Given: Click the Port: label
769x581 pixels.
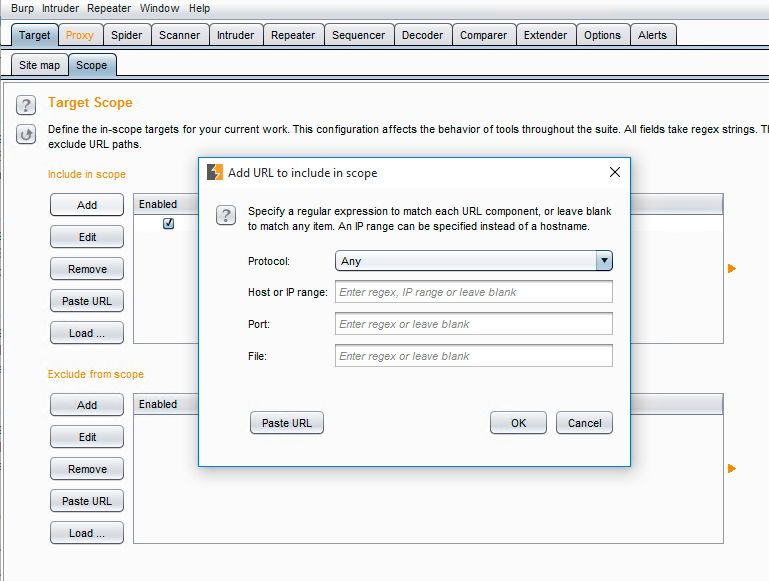Looking at the screenshot, I should tap(259, 325).
